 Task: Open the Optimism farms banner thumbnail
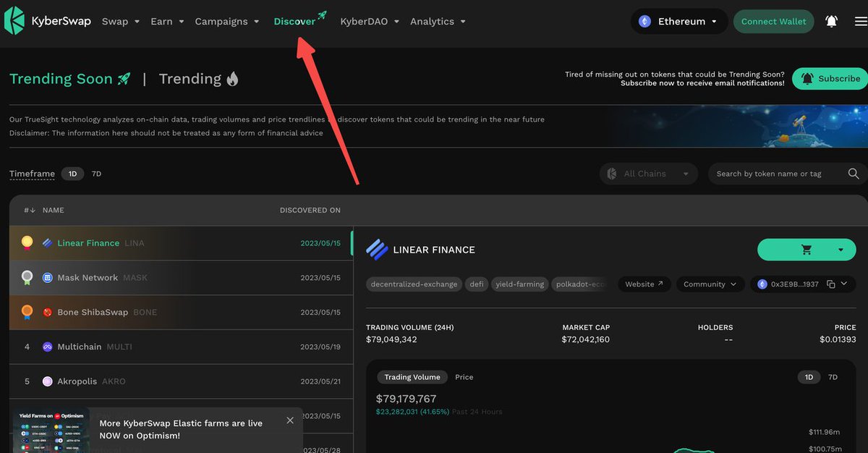pos(51,431)
